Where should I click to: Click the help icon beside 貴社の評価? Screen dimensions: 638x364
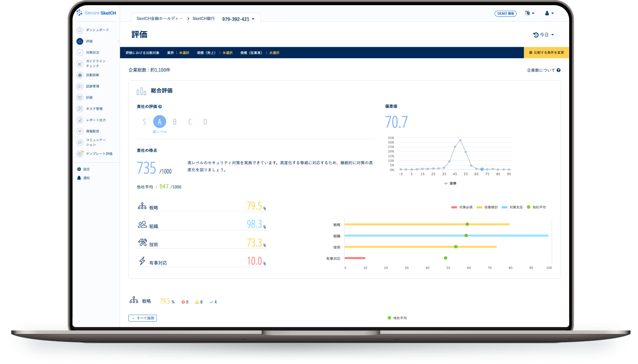[160, 107]
